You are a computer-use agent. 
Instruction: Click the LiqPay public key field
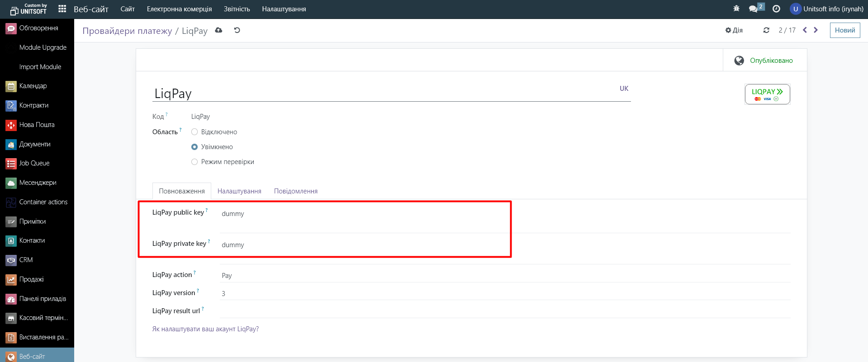[362, 214]
